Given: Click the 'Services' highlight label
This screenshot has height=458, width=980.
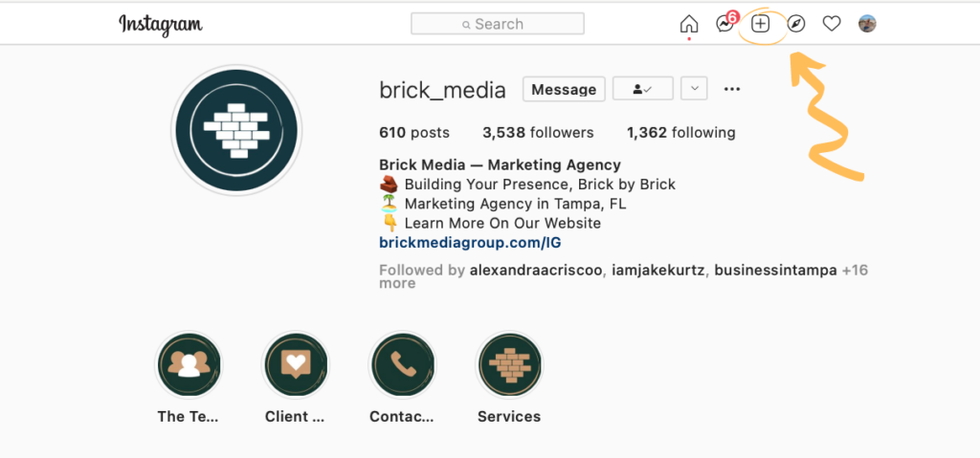Looking at the screenshot, I should tap(509, 417).
